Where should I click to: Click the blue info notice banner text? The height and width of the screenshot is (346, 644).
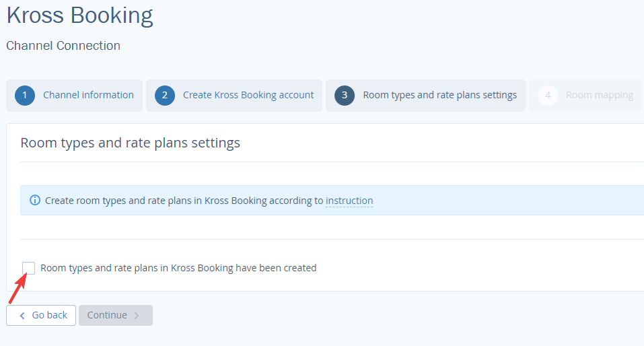pos(209,201)
